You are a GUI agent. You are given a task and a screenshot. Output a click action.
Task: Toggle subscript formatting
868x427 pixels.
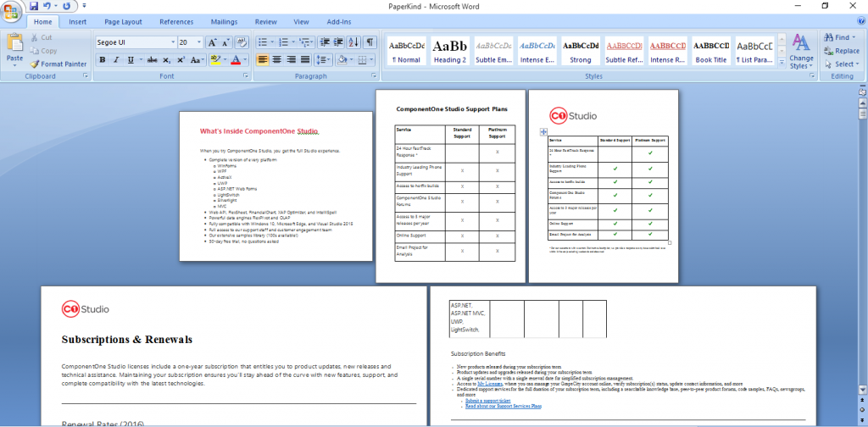pyautogui.click(x=167, y=60)
